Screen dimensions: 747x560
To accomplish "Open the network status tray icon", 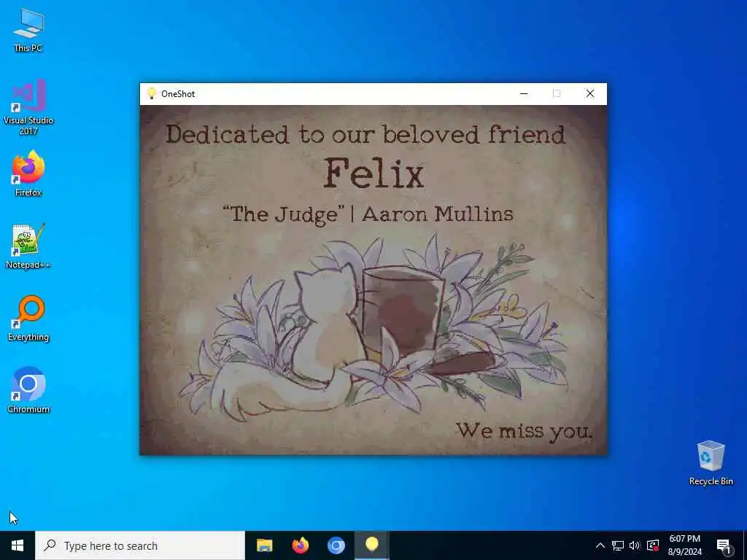I will (617, 545).
